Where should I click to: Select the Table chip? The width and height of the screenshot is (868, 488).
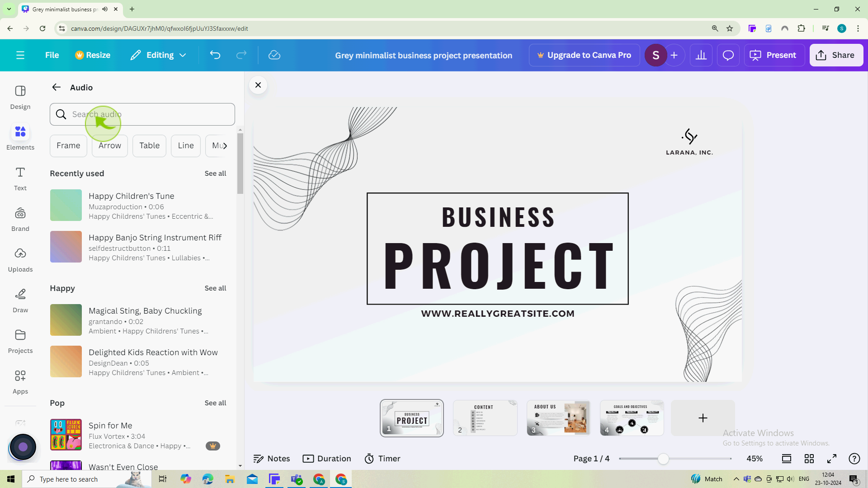tap(149, 145)
